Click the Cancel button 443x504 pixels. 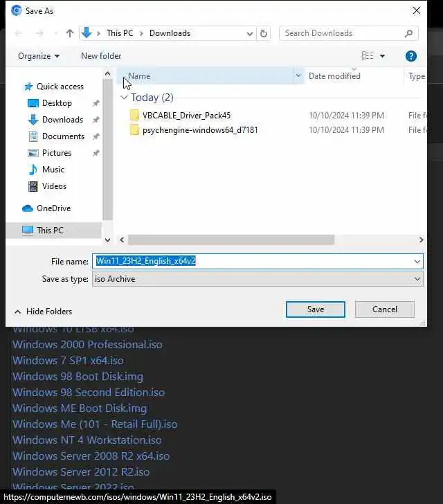pyautogui.click(x=385, y=309)
